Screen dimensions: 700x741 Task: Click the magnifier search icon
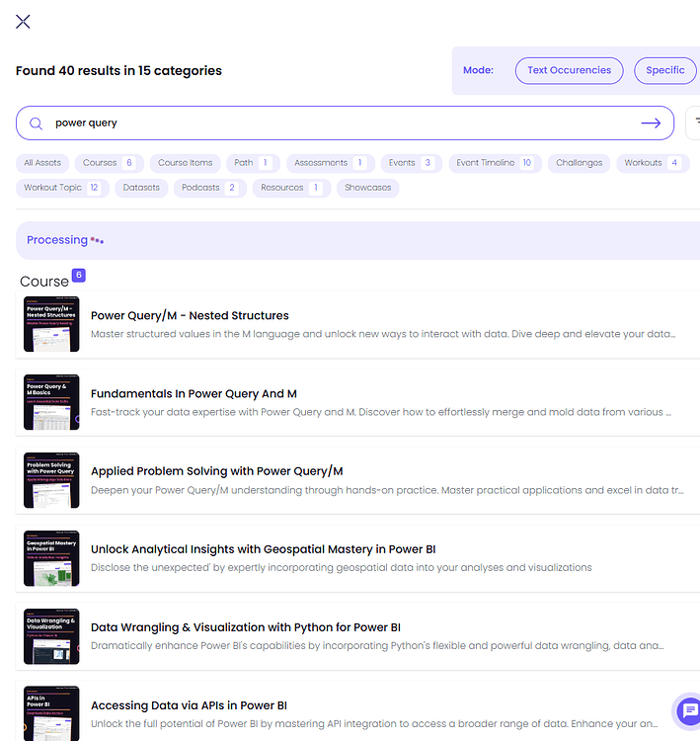(37, 123)
